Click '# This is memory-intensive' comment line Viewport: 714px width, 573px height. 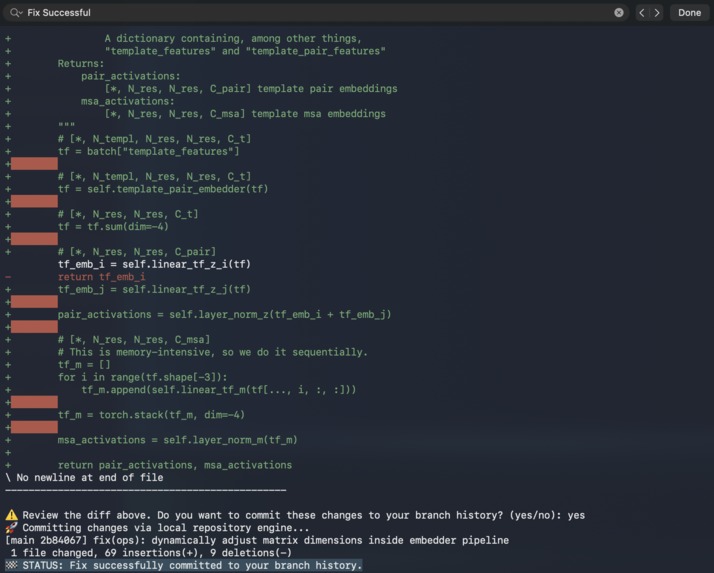(213, 352)
